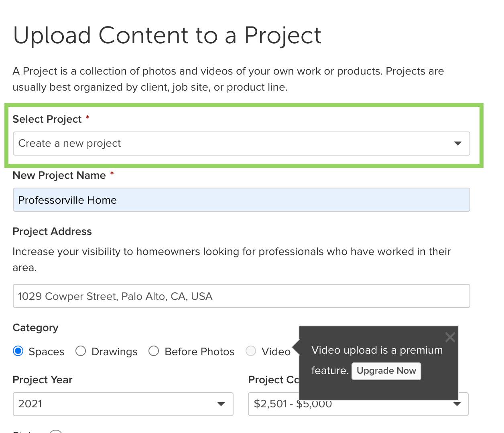Image resolution: width=504 pixels, height=433 pixels.
Task: Click the Upgrade Now button
Action: (x=386, y=371)
